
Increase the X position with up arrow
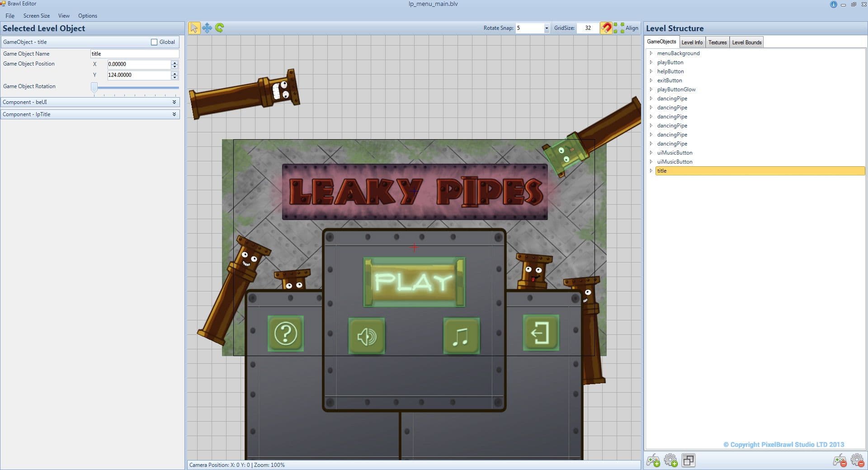click(175, 62)
